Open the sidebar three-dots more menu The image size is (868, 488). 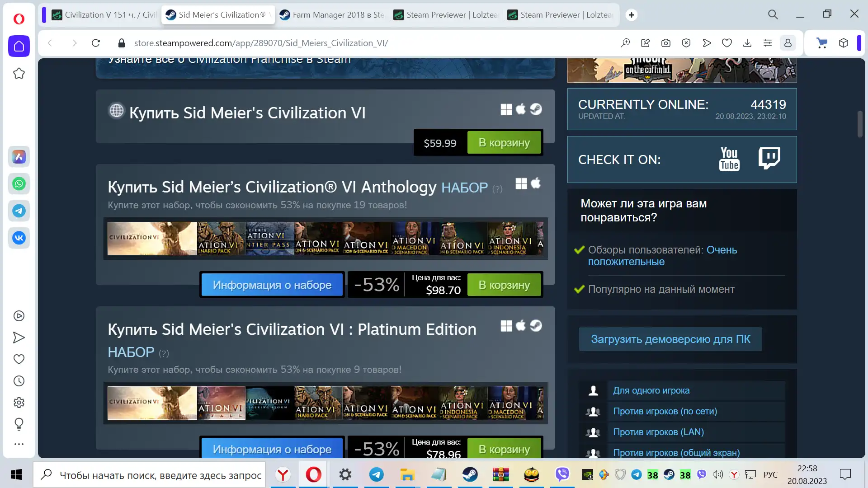pos(19,444)
